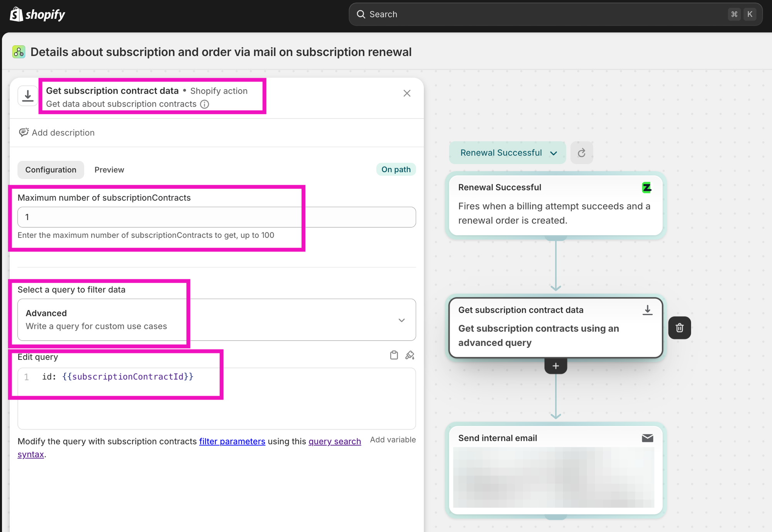This screenshot has height=532, width=772.
Task: Click the Shopify action label
Action: coord(219,91)
